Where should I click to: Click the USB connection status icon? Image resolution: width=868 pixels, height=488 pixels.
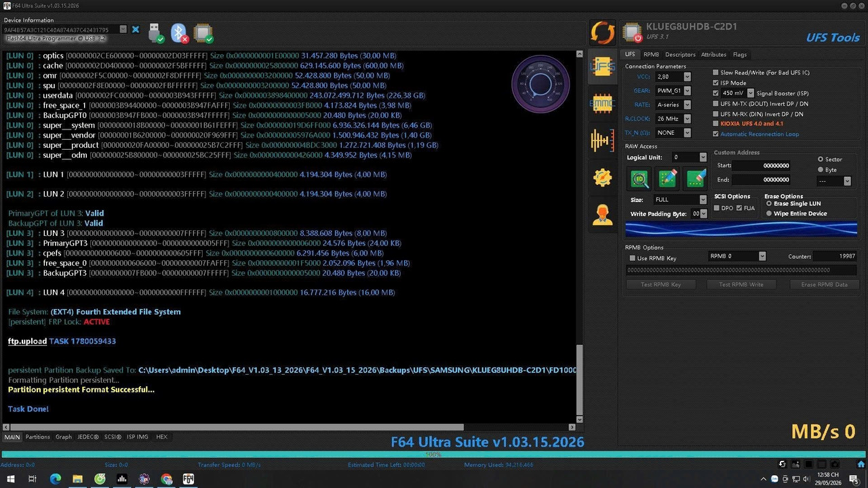(x=155, y=33)
